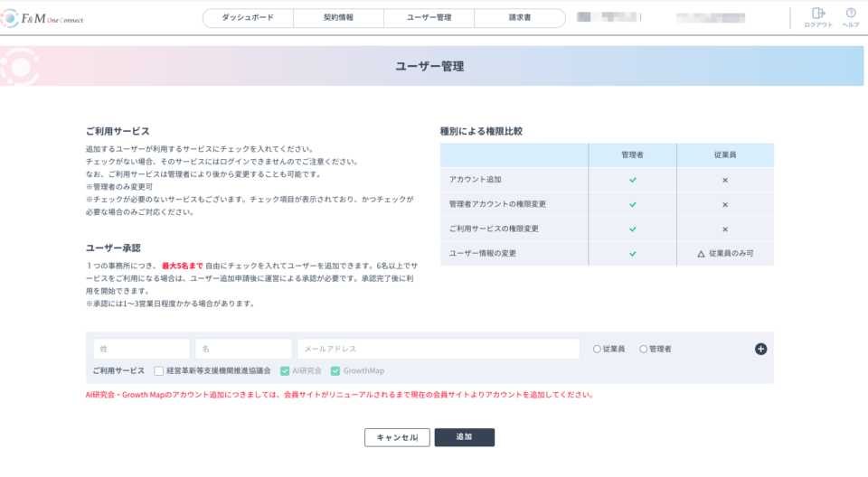Image resolution: width=868 pixels, height=477 pixels.
Task: Open the ダッシュボード tab
Action: [x=247, y=18]
